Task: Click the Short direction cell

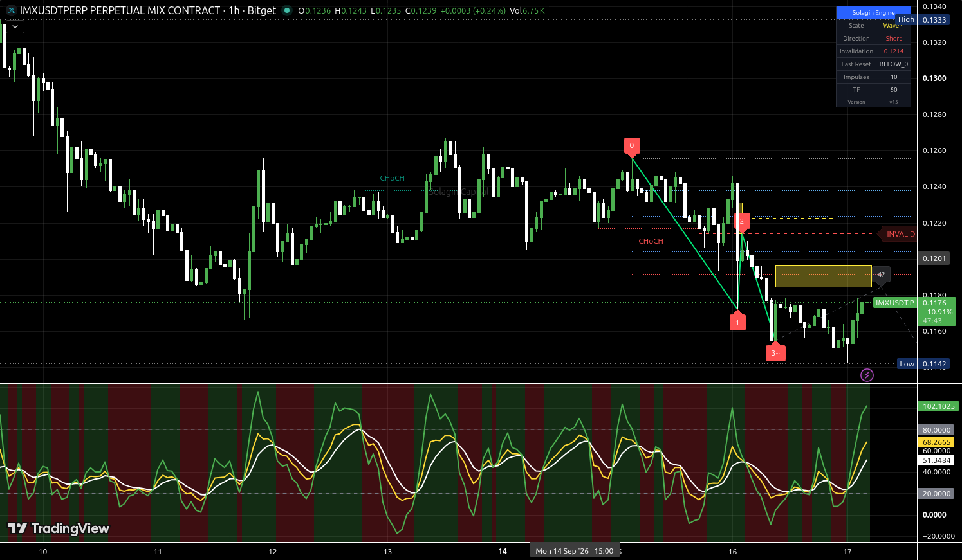Action: coord(893,39)
